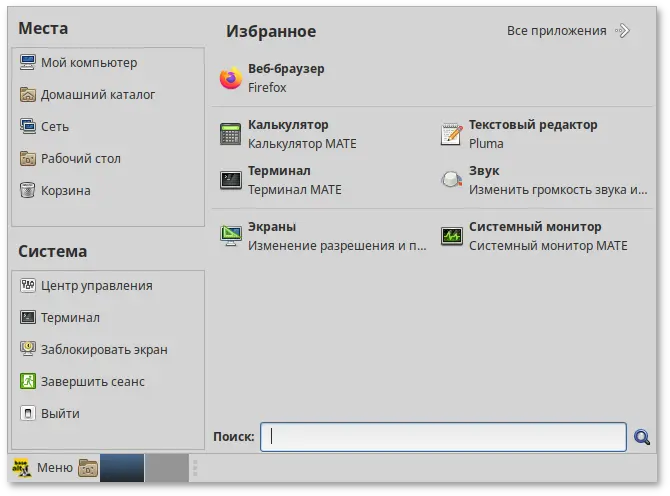Screen dimensions: 670x496
Task: Click the Звук volume settings icon
Action: [x=452, y=180]
